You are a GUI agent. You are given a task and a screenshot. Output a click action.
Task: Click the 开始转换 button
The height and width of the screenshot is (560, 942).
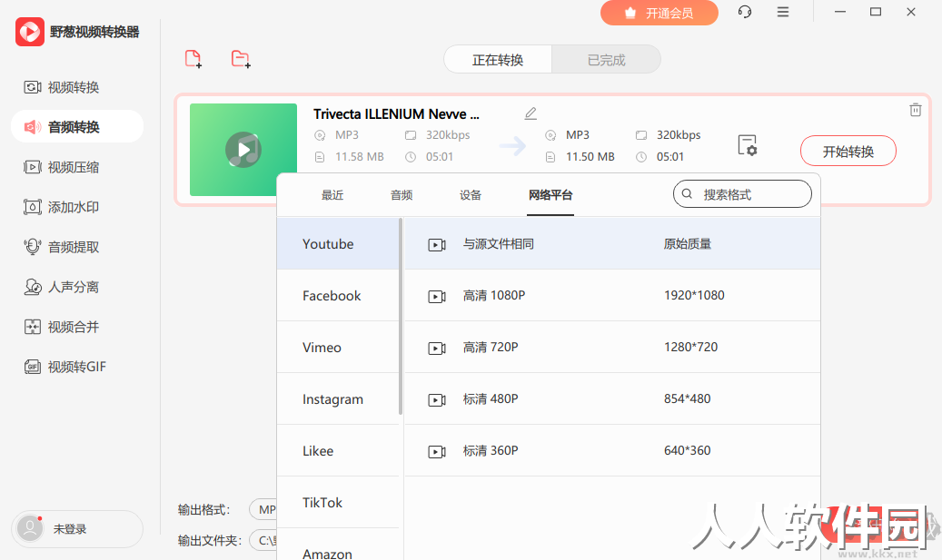(848, 152)
